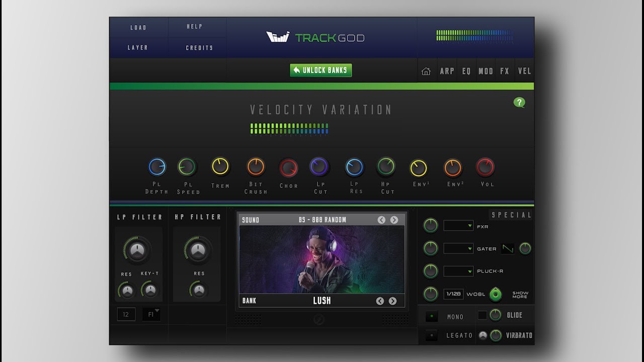Screen dimensions: 644x362
Task: Click the FXR amount knob
Action: click(431, 226)
